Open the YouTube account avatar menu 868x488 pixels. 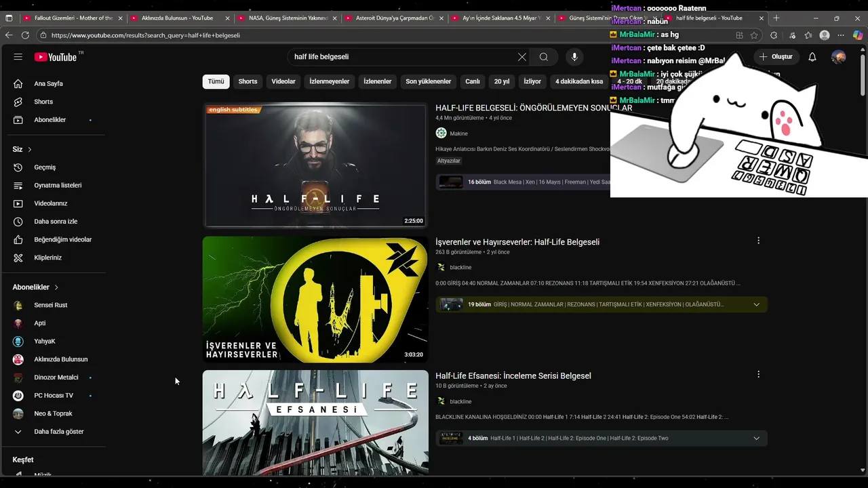coord(839,57)
